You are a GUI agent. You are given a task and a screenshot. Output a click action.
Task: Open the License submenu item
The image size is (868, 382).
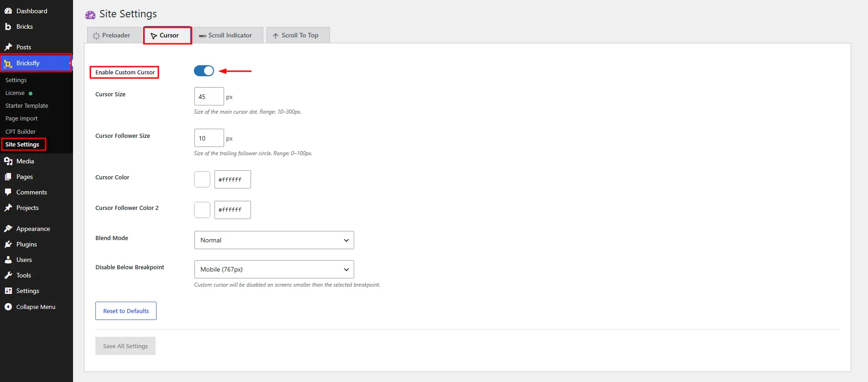15,93
